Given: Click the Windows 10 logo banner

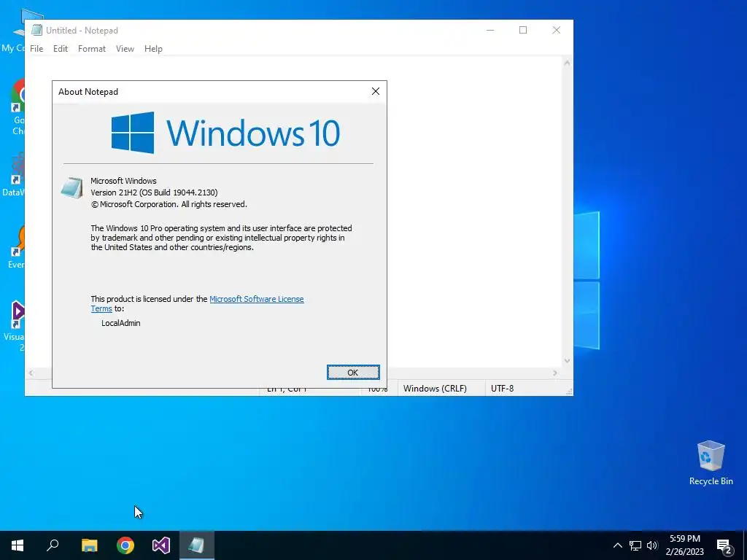Looking at the screenshot, I should pos(225,133).
